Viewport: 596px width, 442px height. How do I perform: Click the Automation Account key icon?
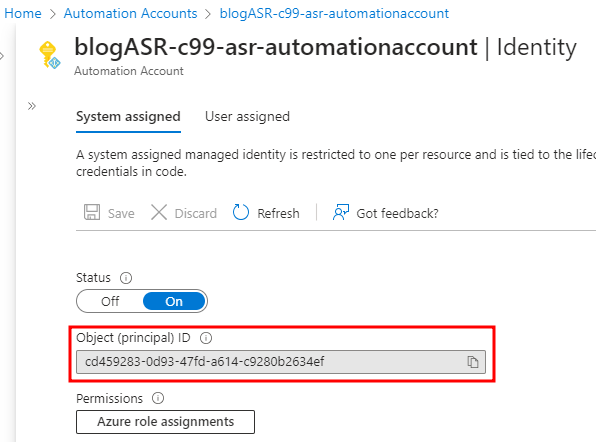pyautogui.click(x=49, y=55)
